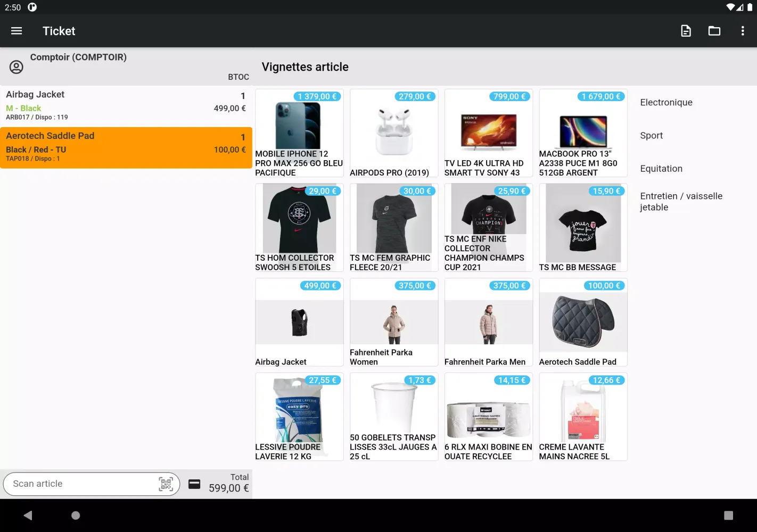Image resolution: width=757 pixels, height=532 pixels.
Task: Add AirPods Pro (2019) to ticket
Action: coord(394,133)
